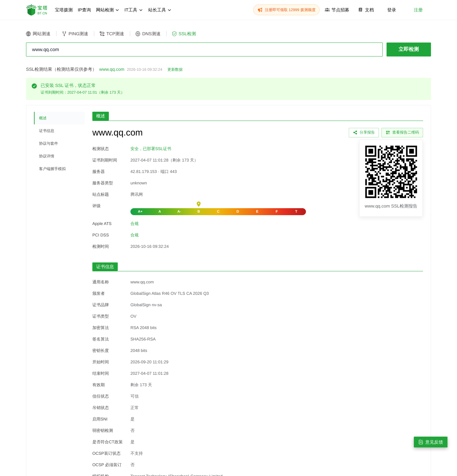457x476 pixels.
Task: Open the 意见反馈 feedback button
Action: pos(431,442)
